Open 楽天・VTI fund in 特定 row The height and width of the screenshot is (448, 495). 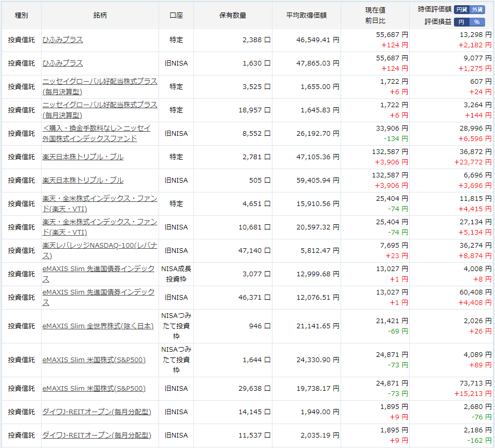pos(100,204)
